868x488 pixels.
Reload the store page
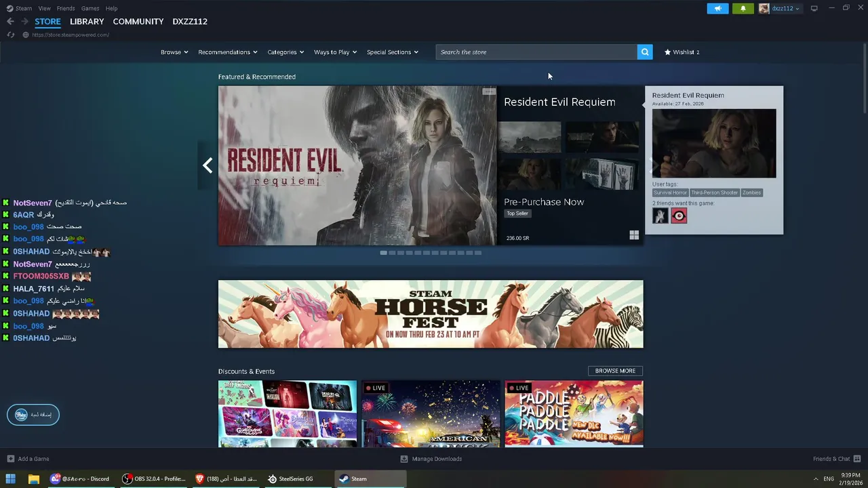coord(11,35)
